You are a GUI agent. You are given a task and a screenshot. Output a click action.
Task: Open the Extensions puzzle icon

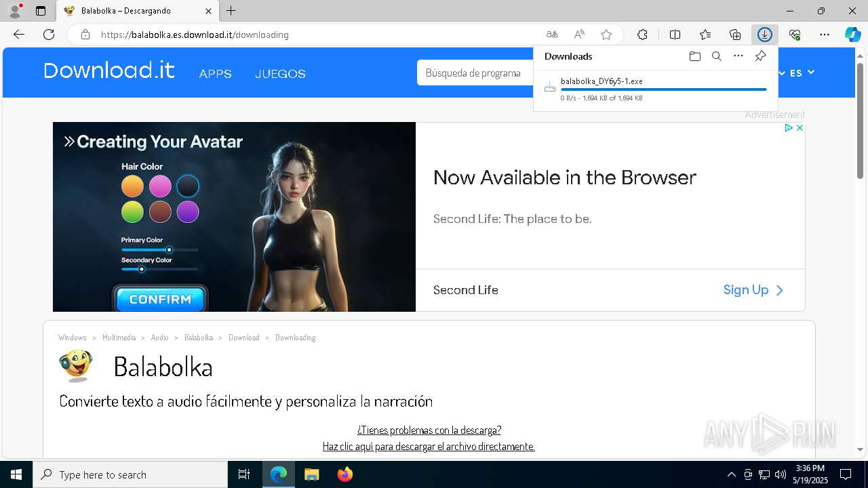[x=642, y=35]
